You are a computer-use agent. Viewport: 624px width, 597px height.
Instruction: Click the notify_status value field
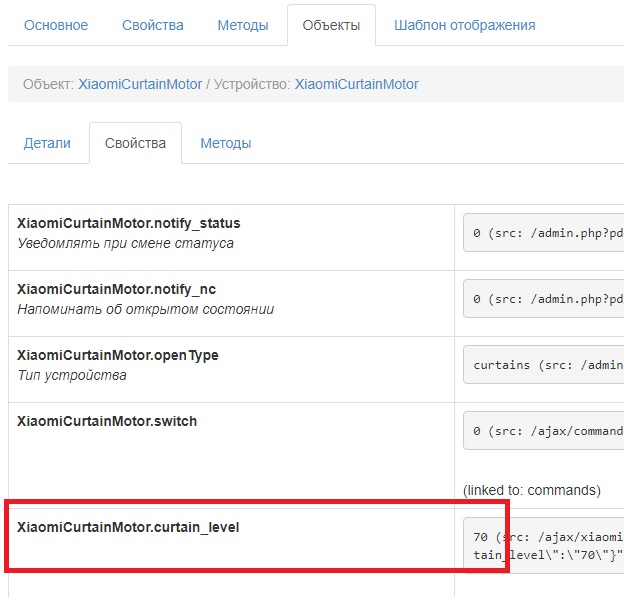click(545, 232)
